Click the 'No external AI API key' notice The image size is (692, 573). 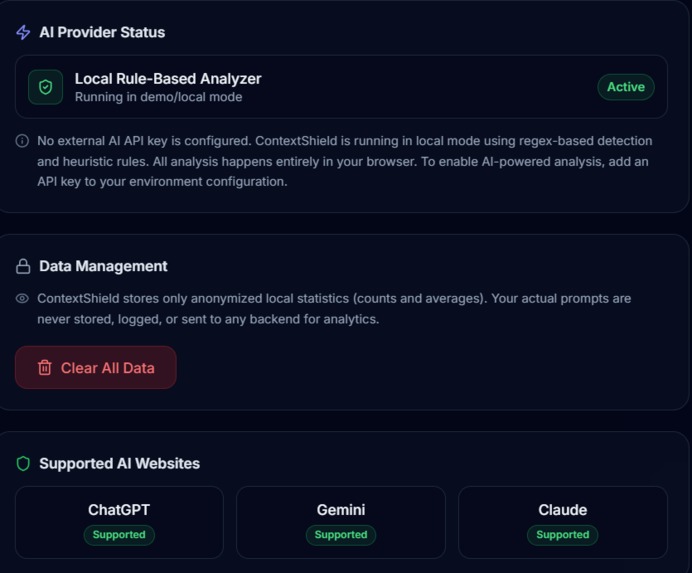click(x=344, y=161)
